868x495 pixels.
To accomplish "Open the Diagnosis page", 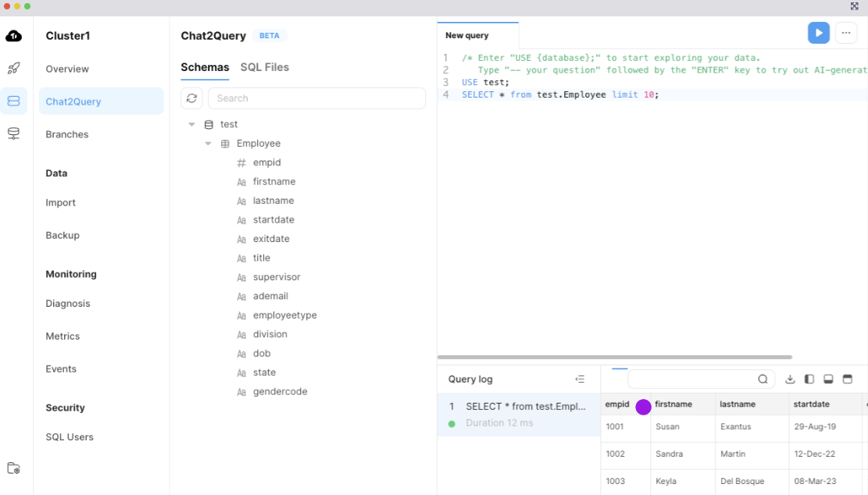I will pos(67,303).
